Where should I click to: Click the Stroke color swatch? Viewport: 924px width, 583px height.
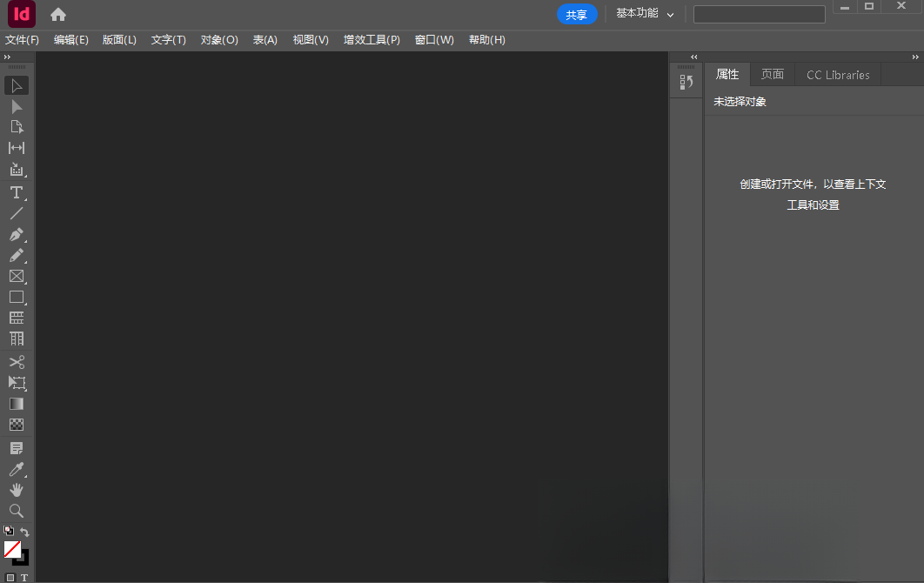[23, 559]
